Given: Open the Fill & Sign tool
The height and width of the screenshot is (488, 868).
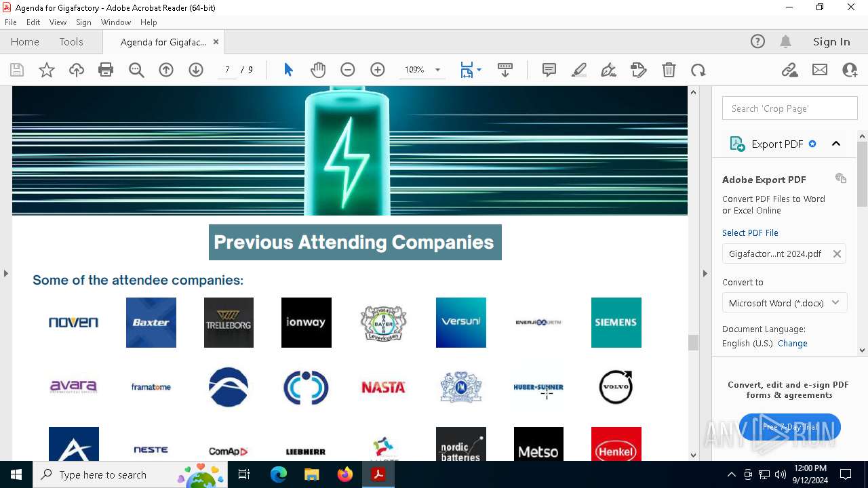Looking at the screenshot, I should [x=639, y=70].
